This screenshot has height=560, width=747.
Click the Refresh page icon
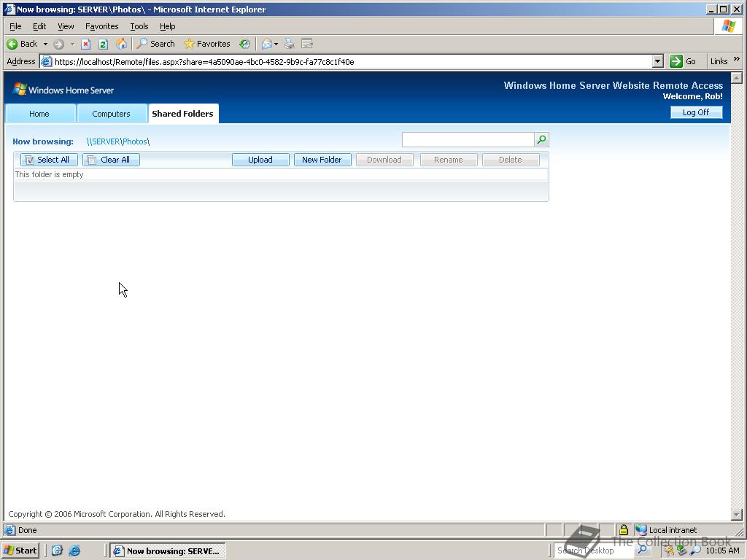click(x=103, y=44)
